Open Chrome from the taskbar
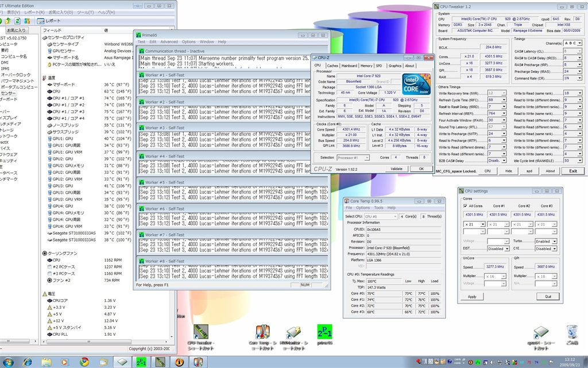This screenshot has width=588, height=368. (x=84, y=362)
